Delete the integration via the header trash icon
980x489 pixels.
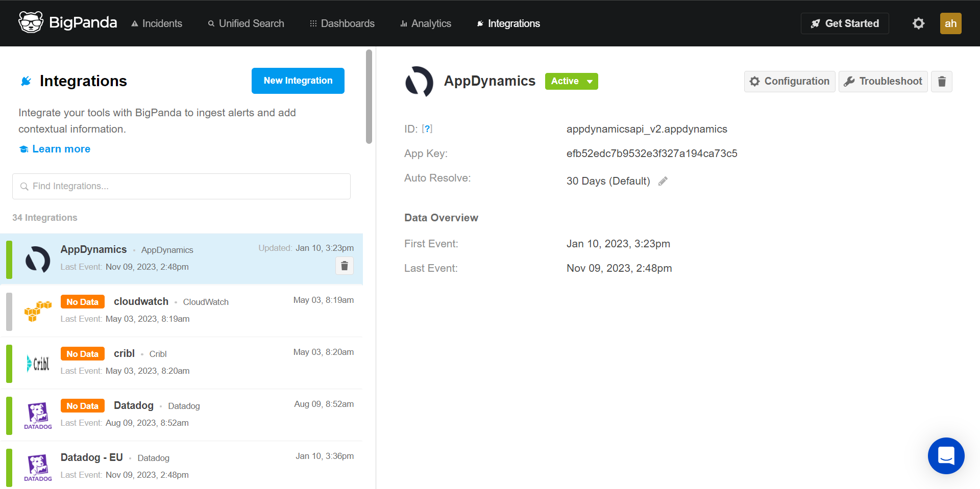(x=942, y=81)
